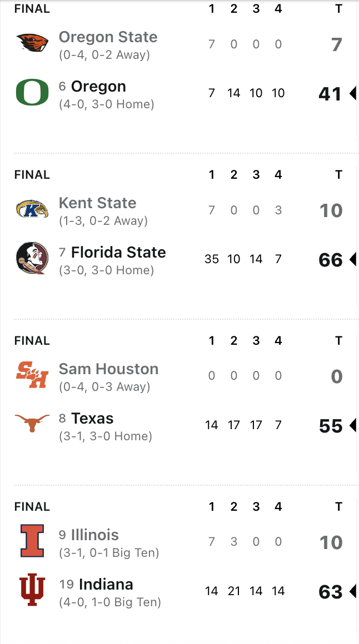Click Oregon's final score of 41

330,94
